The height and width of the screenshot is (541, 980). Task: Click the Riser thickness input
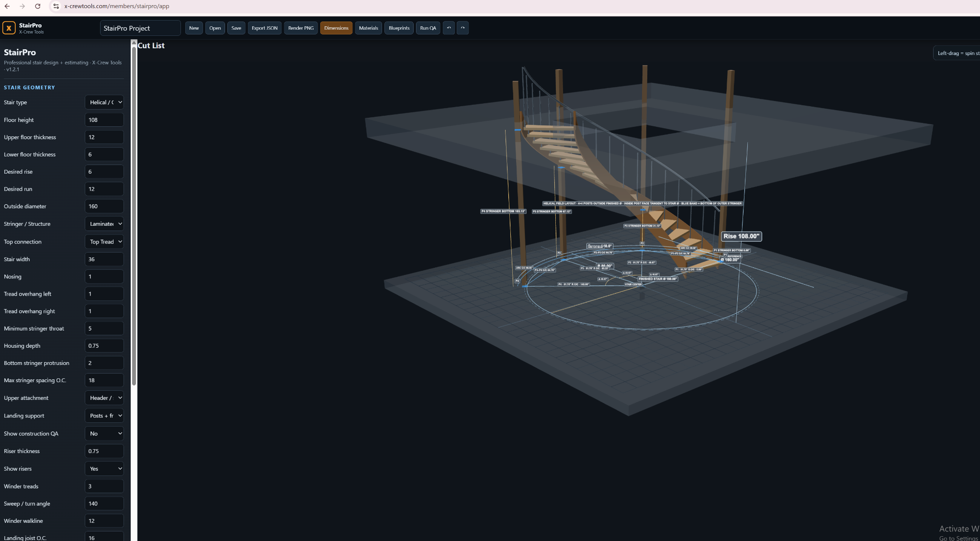tap(104, 451)
